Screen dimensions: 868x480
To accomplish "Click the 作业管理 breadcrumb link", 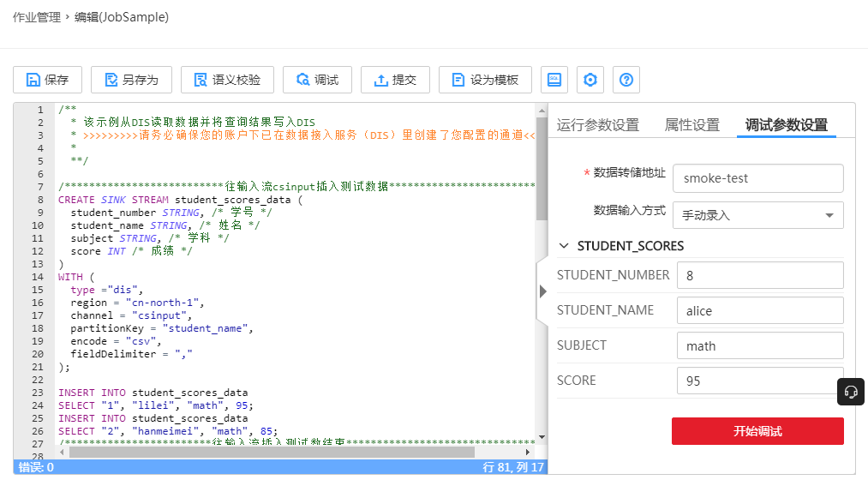I will click(37, 17).
